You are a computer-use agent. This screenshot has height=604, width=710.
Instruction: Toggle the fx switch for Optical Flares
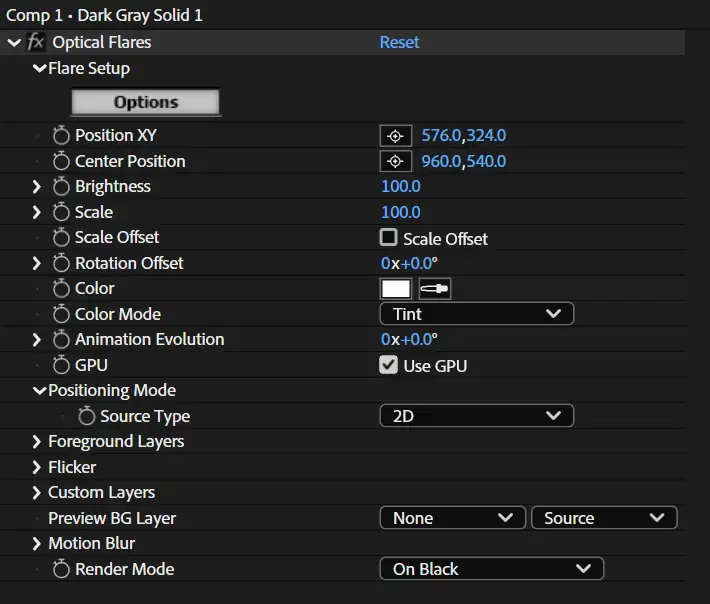click(x=36, y=42)
